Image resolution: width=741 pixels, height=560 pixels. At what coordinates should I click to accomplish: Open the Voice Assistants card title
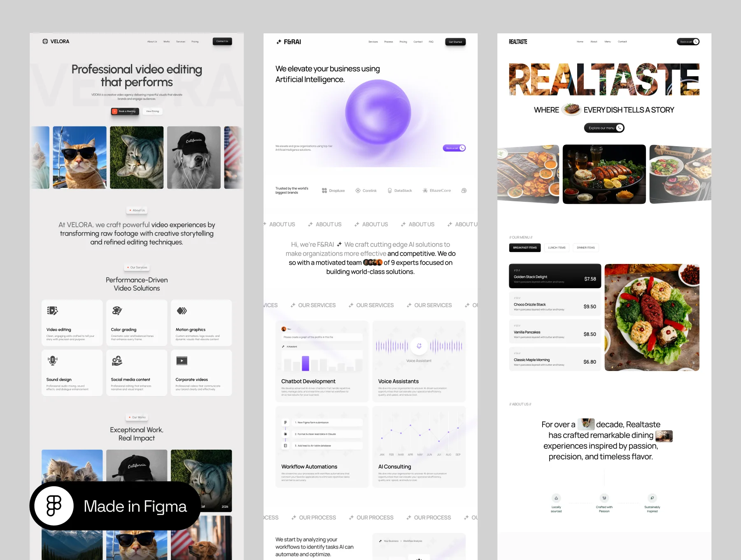click(x=398, y=381)
